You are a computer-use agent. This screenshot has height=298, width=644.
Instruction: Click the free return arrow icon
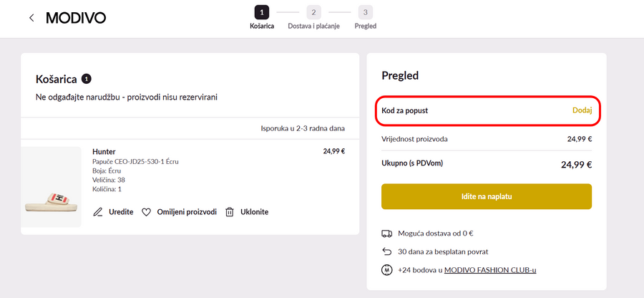tap(387, 251)
